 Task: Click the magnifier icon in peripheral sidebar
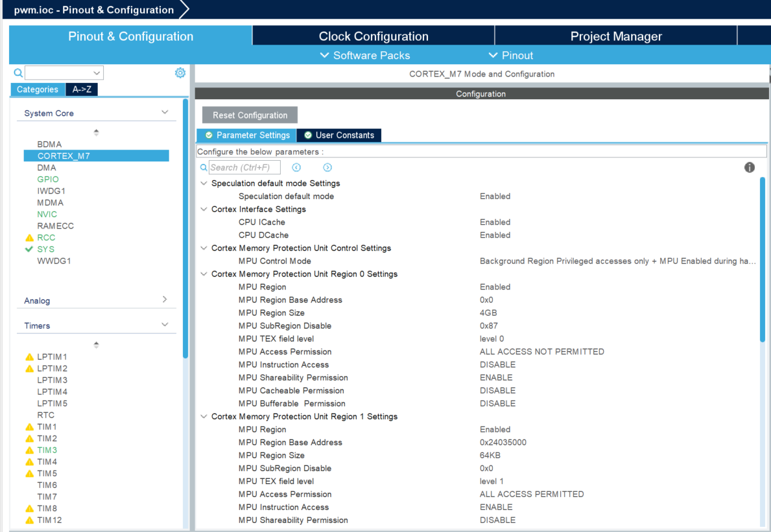(x=18, y=72)
